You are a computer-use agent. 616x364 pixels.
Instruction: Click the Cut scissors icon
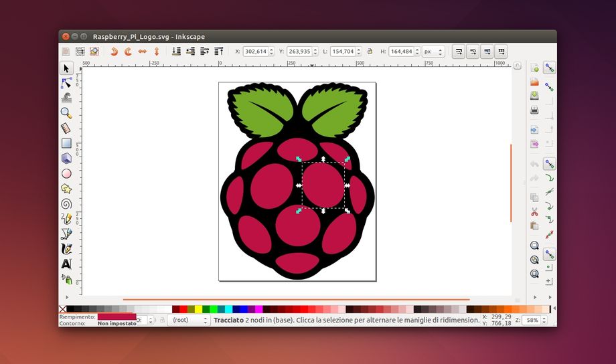click(x=534, y=211)
